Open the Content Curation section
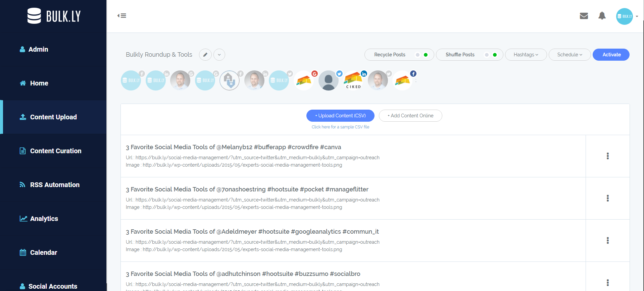 55,151
